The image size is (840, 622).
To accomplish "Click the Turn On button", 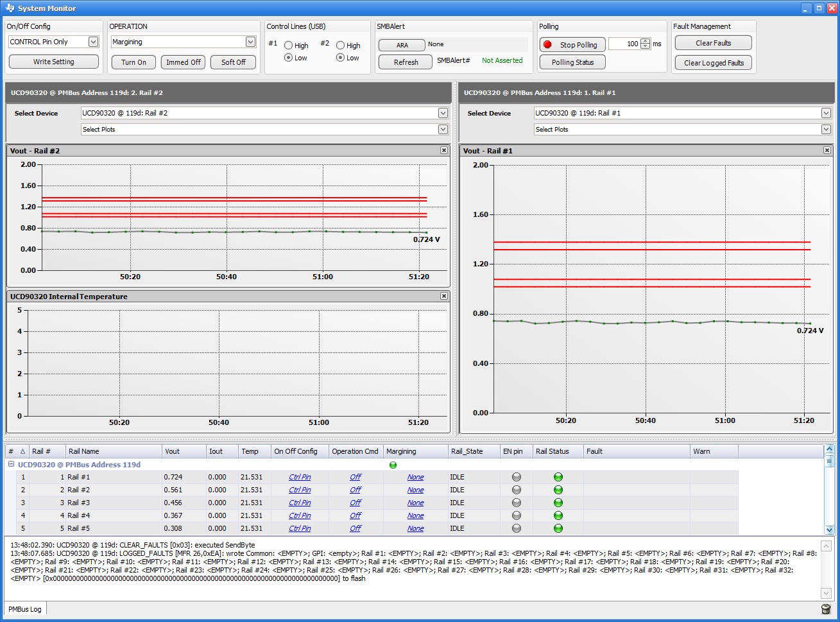I will tap(133, 62).
